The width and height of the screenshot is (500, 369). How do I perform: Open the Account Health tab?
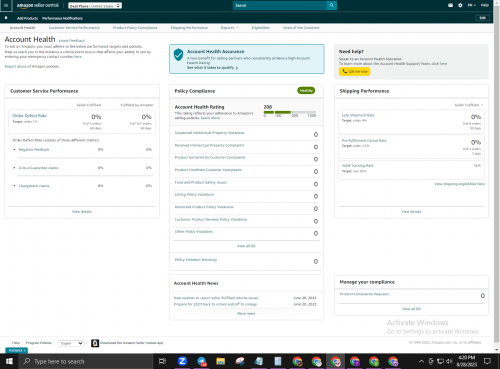tap(22, 28)
